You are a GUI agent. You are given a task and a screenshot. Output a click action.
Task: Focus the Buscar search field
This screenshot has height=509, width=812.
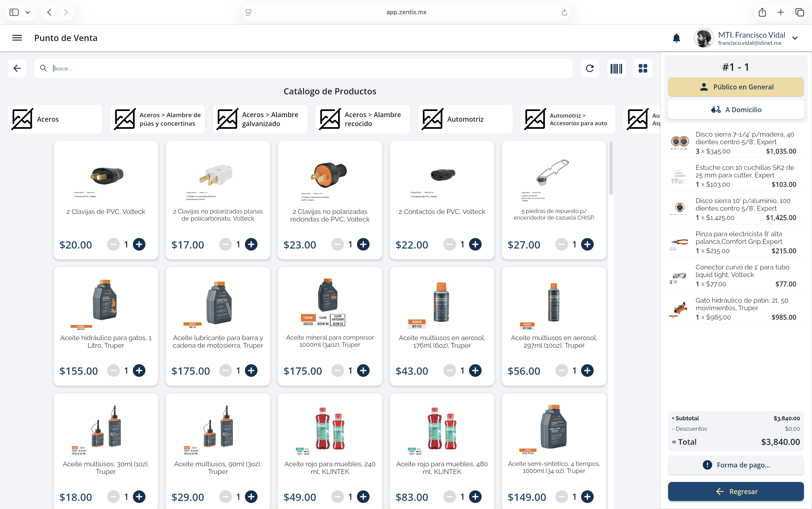303,69
